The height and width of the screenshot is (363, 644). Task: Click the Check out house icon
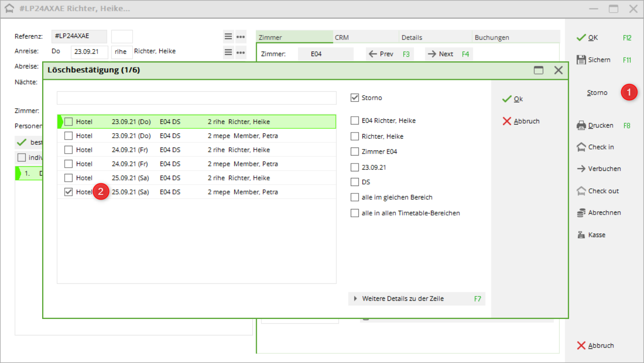point(581,191)
